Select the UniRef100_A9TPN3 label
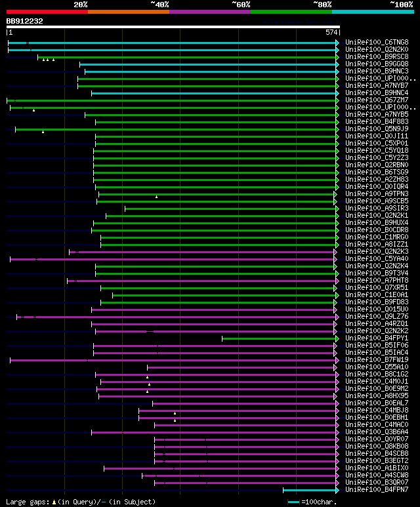The image size is (420, 507). point(377,193)
